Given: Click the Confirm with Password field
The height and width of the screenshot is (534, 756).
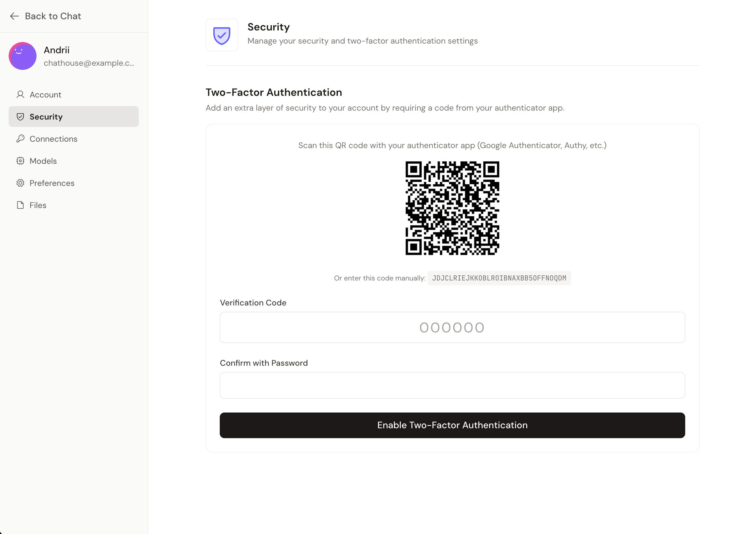Looking at the screenshot, I should click(x=452, y=385).
